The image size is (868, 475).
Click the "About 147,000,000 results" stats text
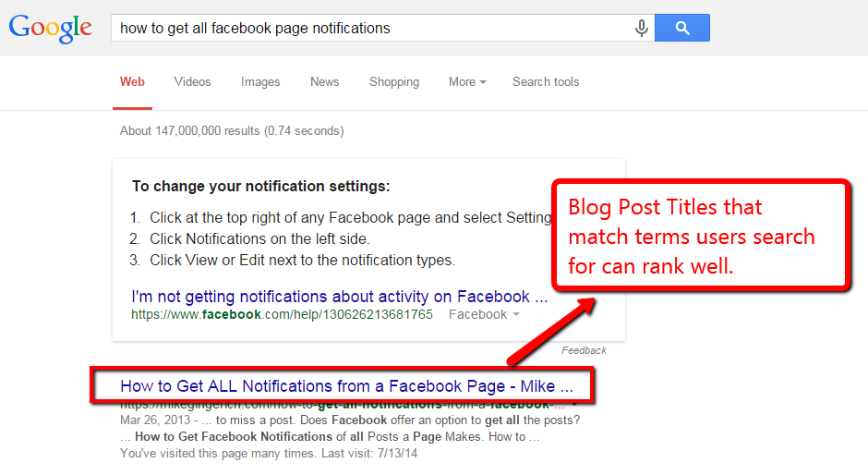click(232, 131)
